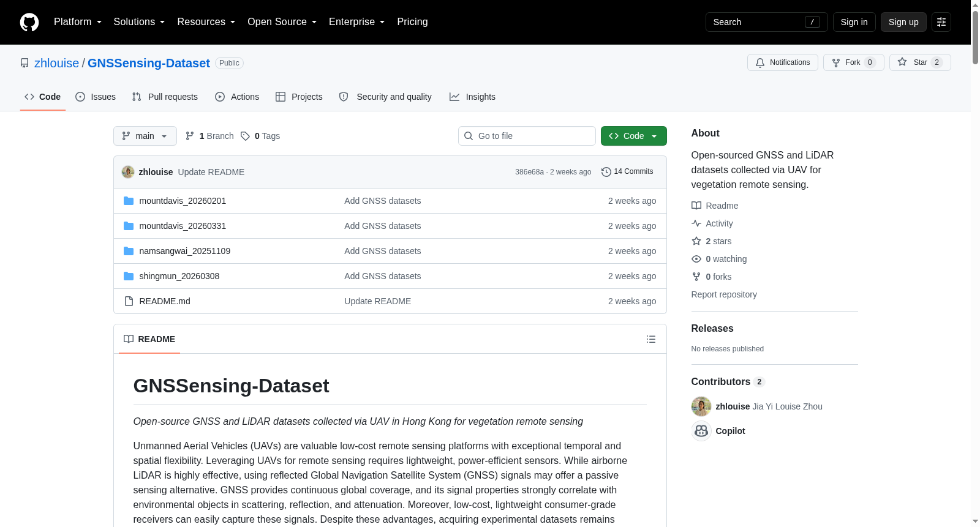The height and width of the screenshot is (527, 980).
Task: Open the GNSSensing-Dataset repository title link
Action: [149, 63]
